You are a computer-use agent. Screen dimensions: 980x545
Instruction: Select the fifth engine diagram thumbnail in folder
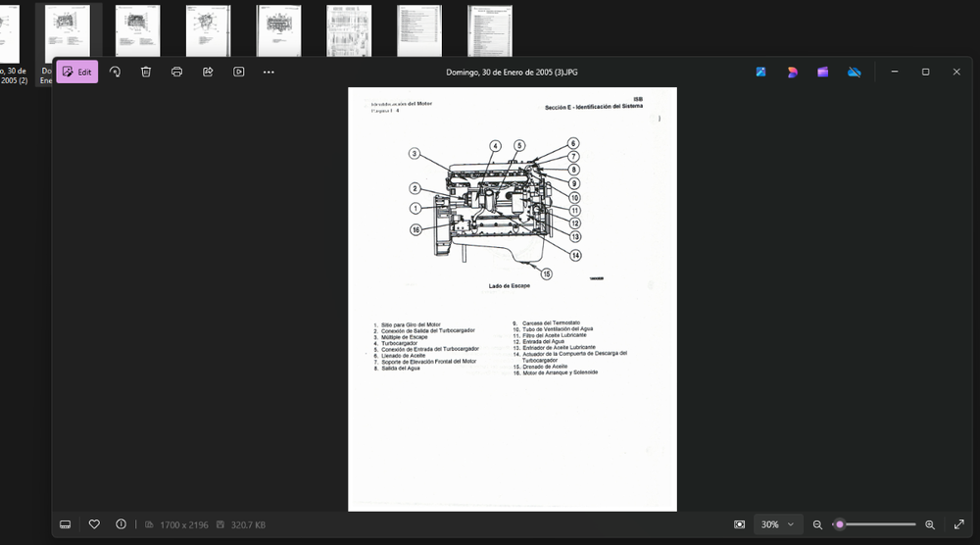[x=278, y=30]
